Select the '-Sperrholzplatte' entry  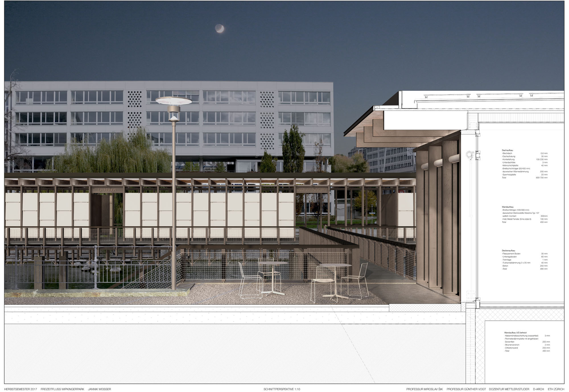click(509, 175)
